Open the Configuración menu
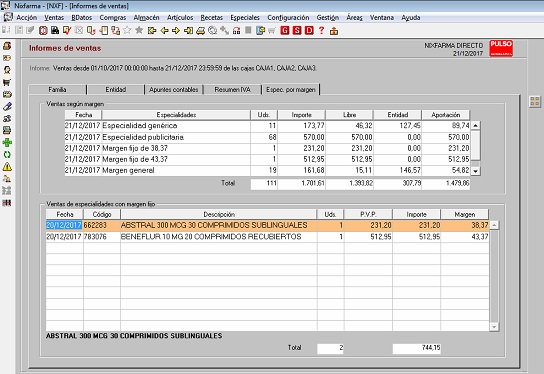544x374 pixels. [x=288, y=18]
